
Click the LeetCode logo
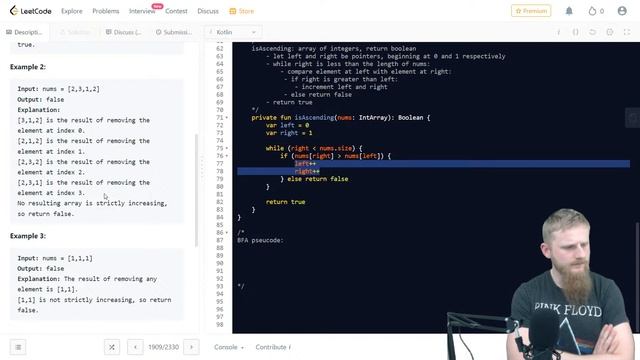click(x=31, y=11)
